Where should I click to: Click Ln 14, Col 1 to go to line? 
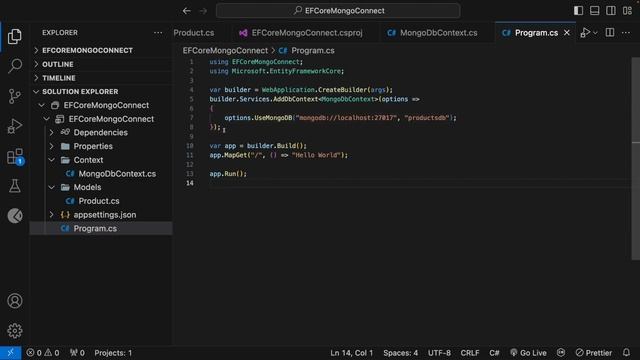(351, 353)
